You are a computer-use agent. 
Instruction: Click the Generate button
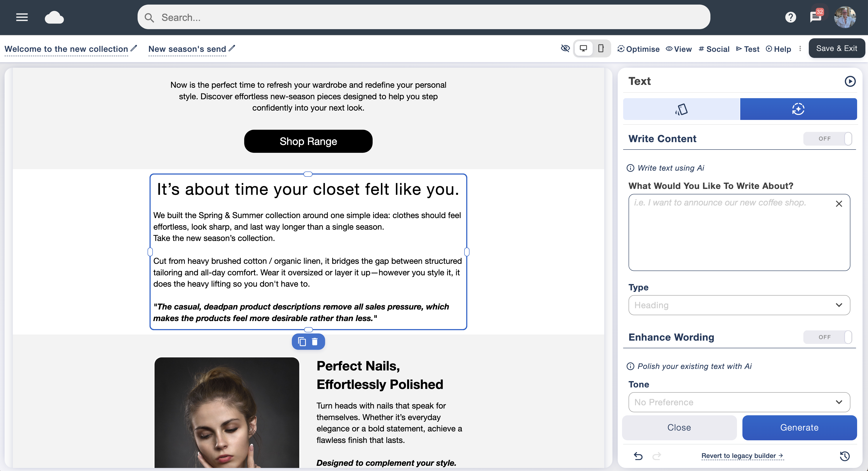(x=799, y=427)
